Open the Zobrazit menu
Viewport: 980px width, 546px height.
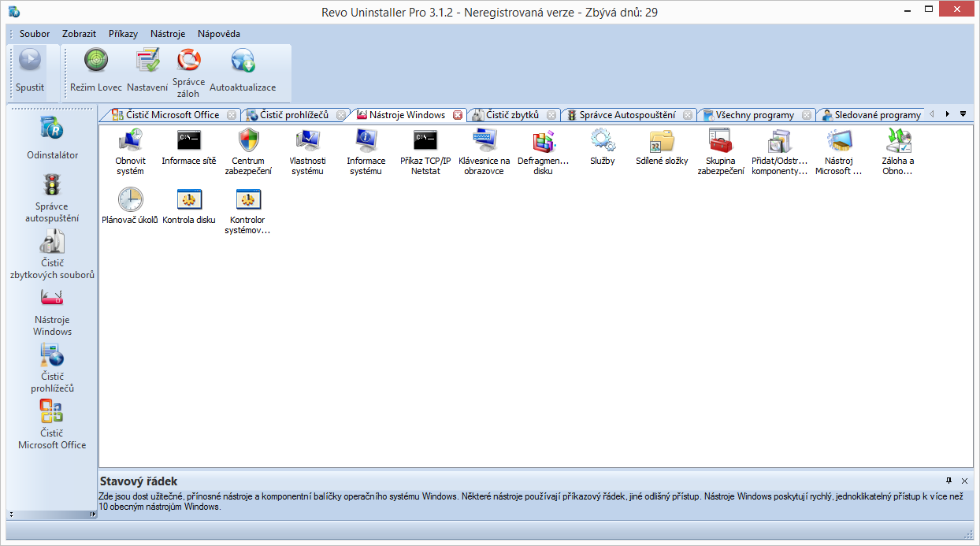pos(79,34)
